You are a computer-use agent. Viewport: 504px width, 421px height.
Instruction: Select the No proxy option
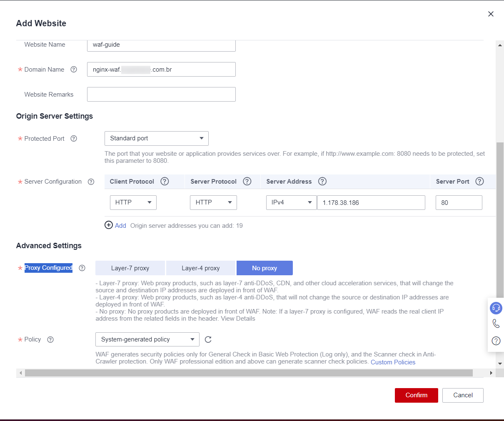[264, 268]
